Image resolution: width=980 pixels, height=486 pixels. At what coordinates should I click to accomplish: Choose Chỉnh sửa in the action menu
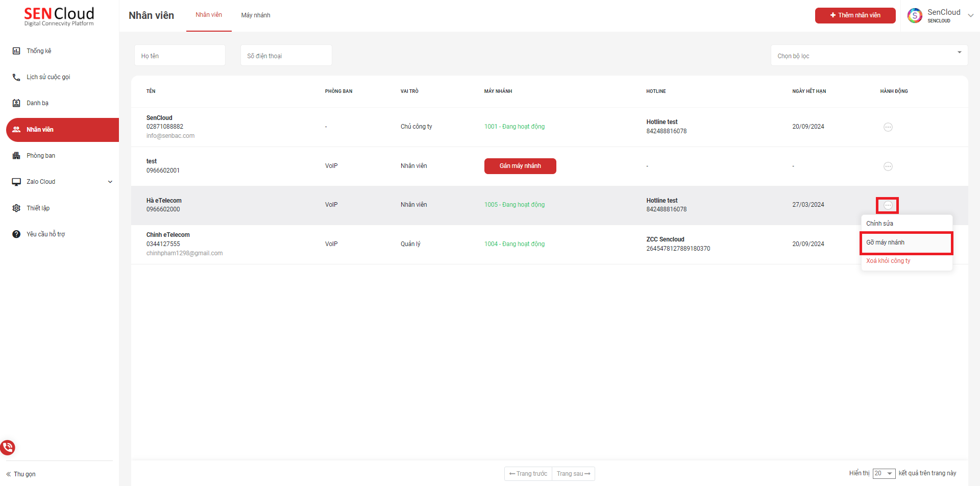(879, 224)
